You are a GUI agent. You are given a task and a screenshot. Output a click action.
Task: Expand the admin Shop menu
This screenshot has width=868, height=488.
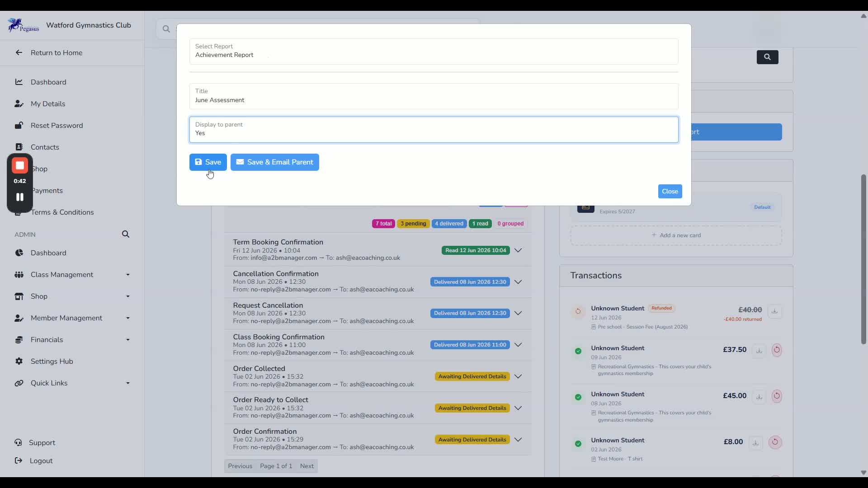72,296
